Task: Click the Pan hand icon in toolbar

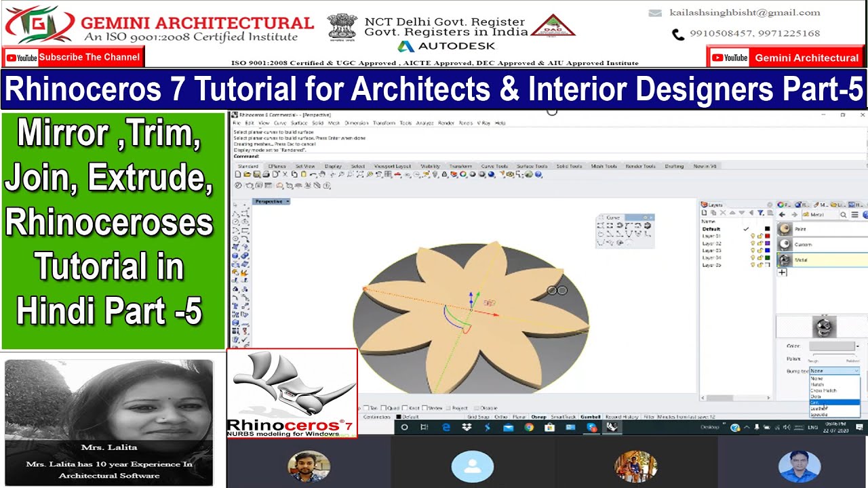Action: pos(322,174)
